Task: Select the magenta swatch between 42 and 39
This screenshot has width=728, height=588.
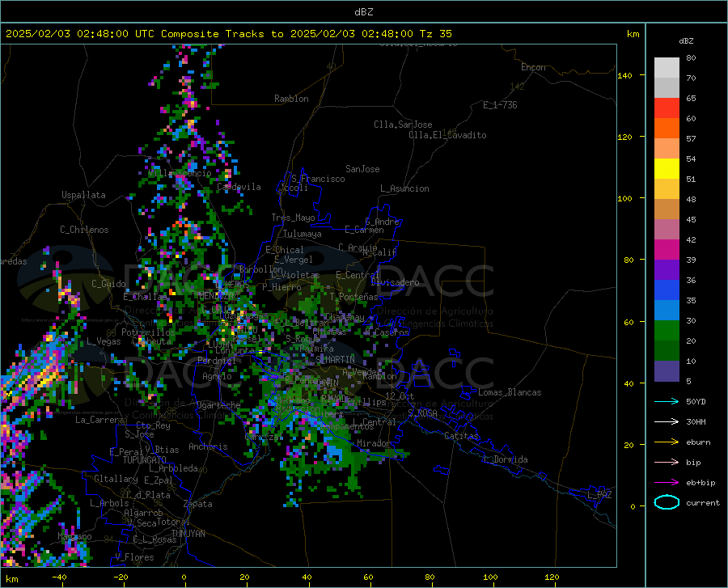Action: [x=667, y=250]
